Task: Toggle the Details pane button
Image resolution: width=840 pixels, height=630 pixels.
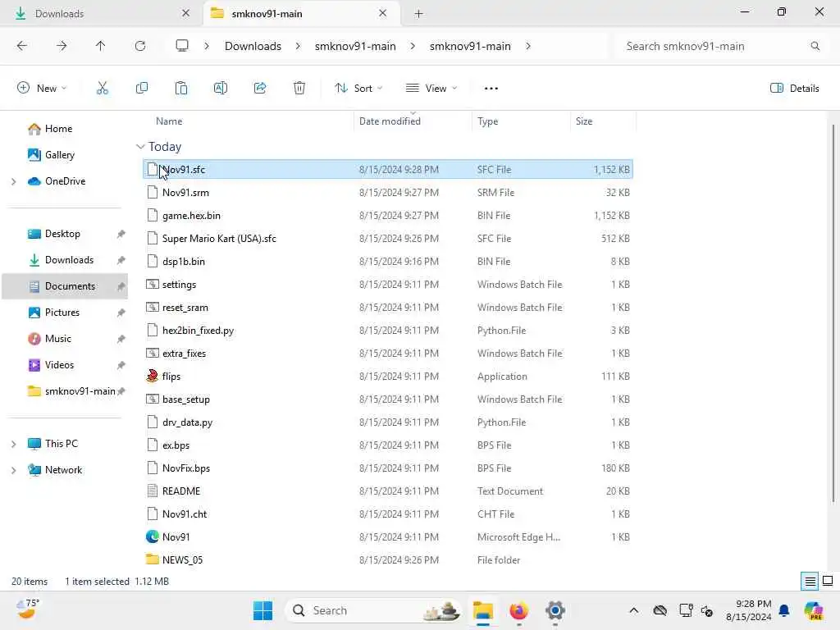Action: 794,89
